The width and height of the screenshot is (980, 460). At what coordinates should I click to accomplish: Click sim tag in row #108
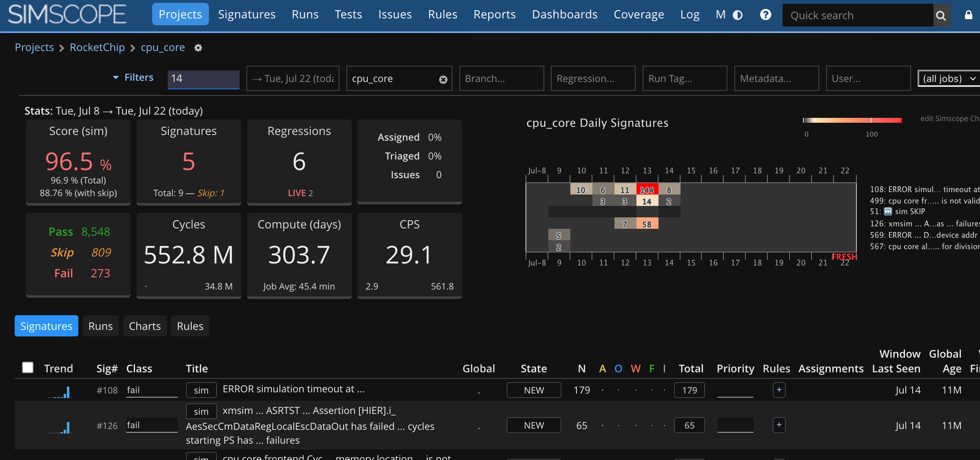point(201,390)
